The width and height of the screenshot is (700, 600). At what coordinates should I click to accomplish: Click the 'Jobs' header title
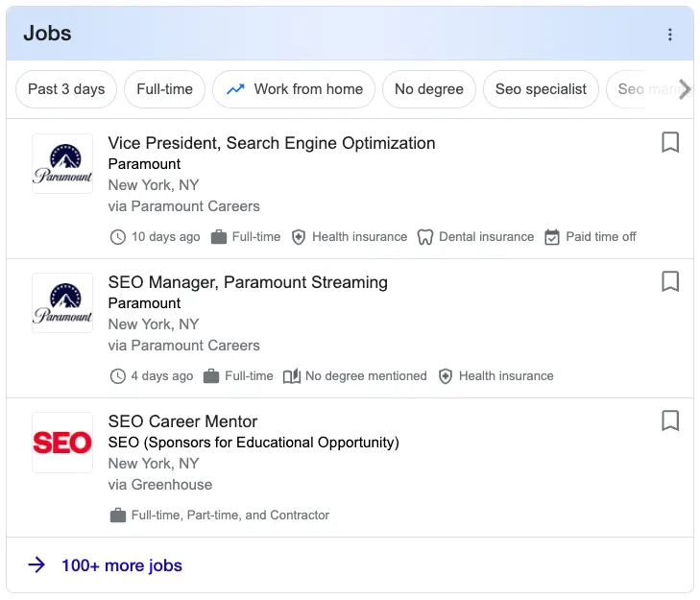point(47,34)
